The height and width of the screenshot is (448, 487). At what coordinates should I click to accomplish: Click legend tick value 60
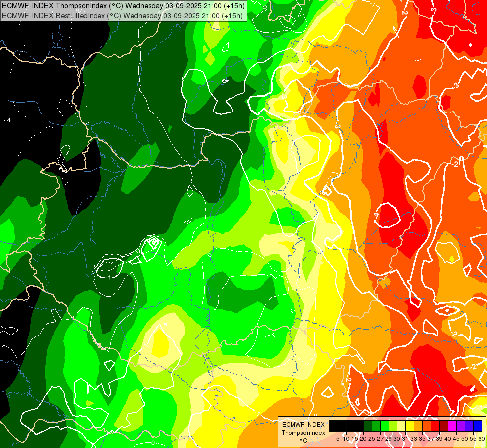[x=482, y=439]
